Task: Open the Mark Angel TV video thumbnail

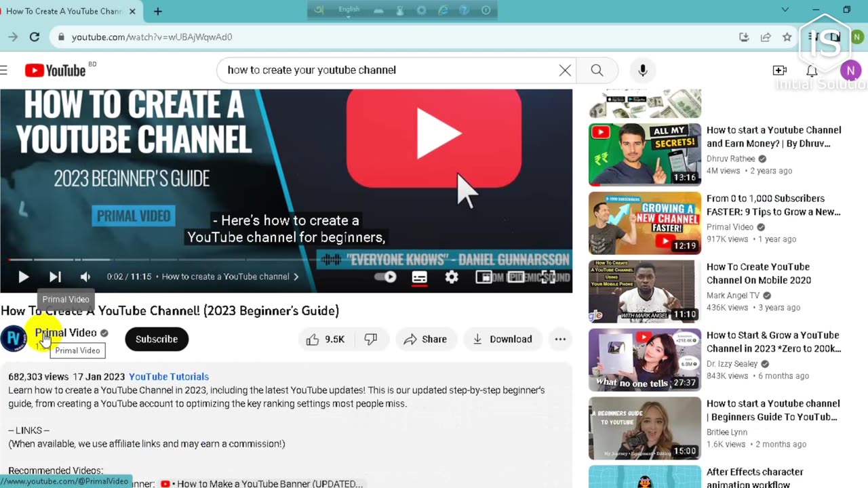Action: [x=645, y=291]
